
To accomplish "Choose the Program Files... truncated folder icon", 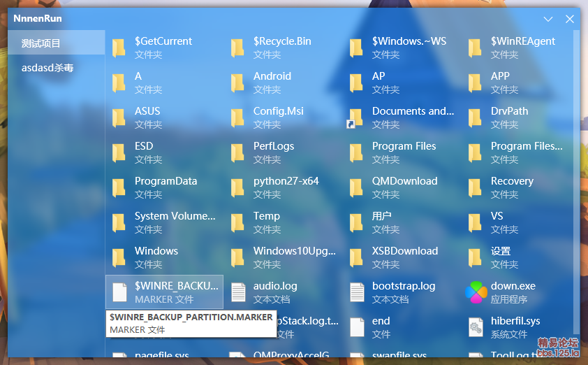I will (x=475, y=153).
